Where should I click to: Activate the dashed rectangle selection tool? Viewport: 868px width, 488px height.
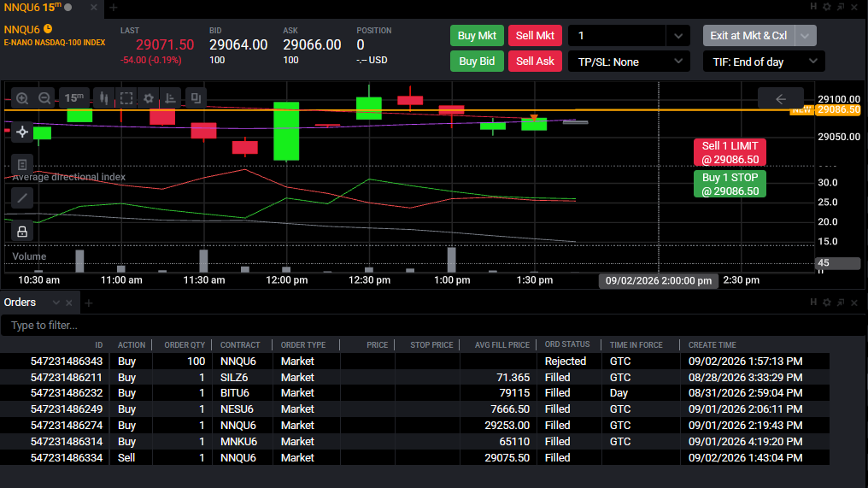click(x=126, y=98)
